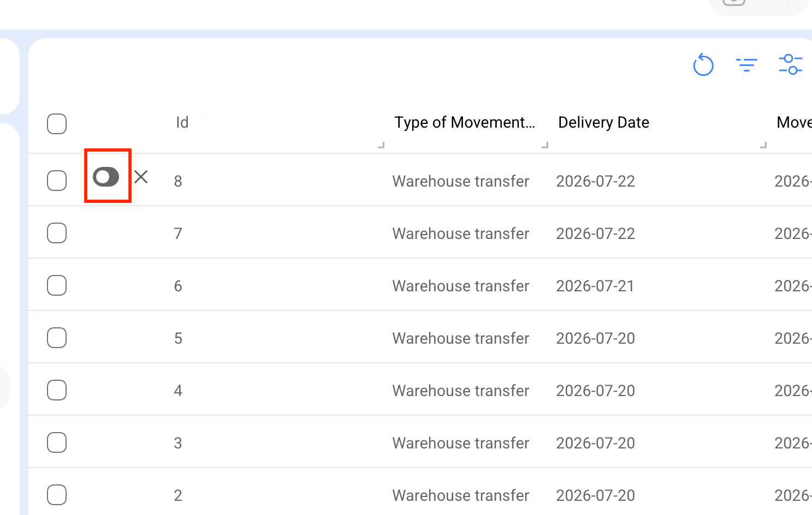
Task: Open the column settings sliders icon
Action: point(790,64)
